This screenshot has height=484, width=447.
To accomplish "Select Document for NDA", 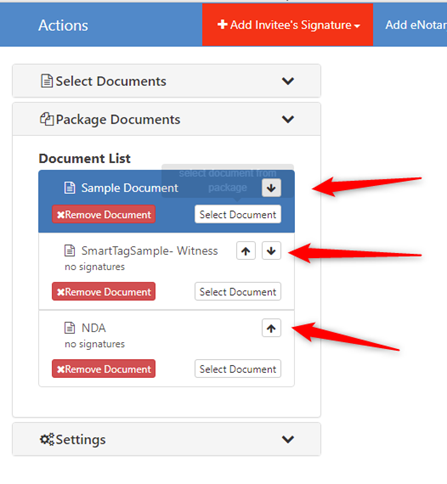I will 238,369.
